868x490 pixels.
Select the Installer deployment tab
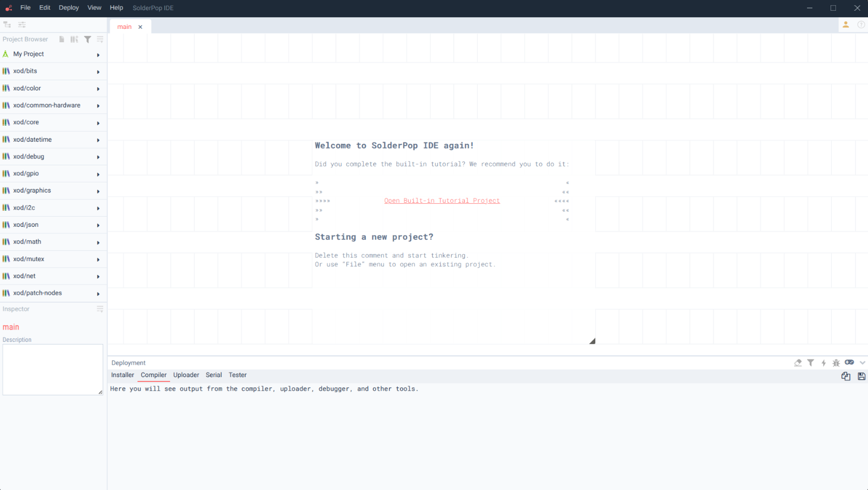click(x=122, y=375)
